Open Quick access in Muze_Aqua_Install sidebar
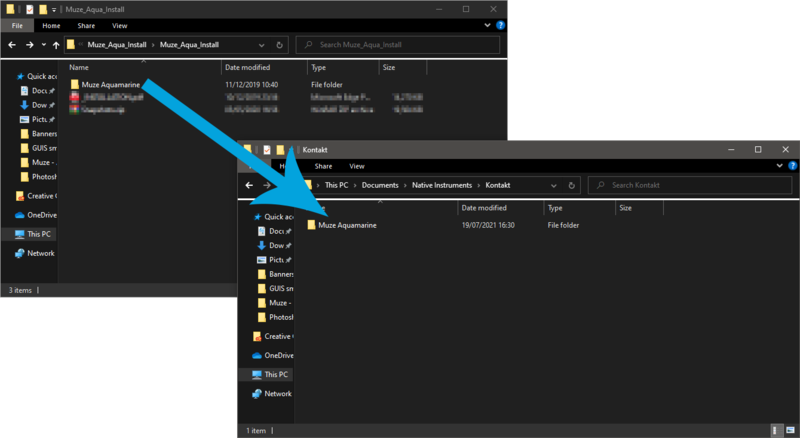The width and height of the screenshot is (800, 438). 36,76
